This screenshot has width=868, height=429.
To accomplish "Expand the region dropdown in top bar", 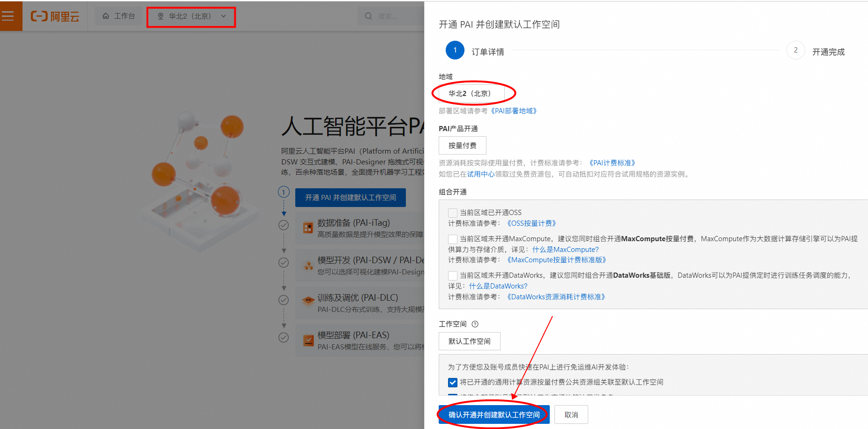I will 224,16.
